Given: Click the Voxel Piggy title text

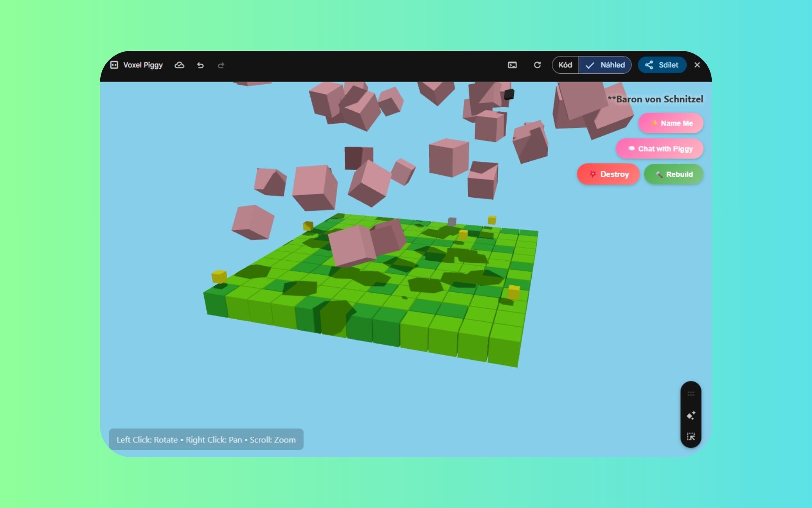Looking at the screenshot, I should 143,65.
